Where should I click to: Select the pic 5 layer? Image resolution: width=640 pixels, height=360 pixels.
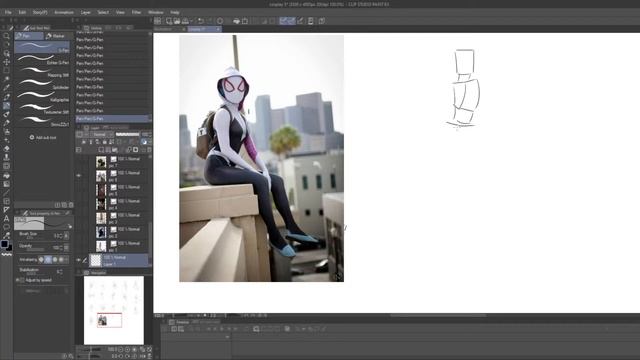coord(120,190)
